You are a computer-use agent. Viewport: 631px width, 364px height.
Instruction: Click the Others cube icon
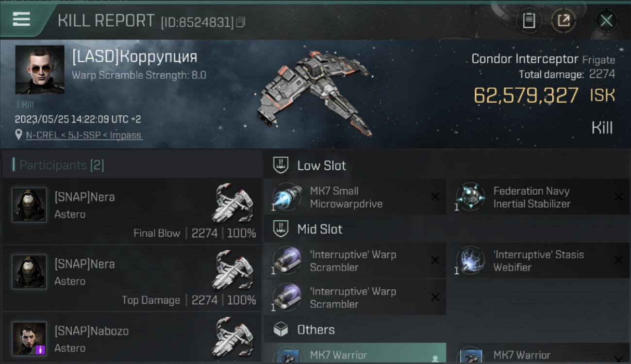pos(281,330)
